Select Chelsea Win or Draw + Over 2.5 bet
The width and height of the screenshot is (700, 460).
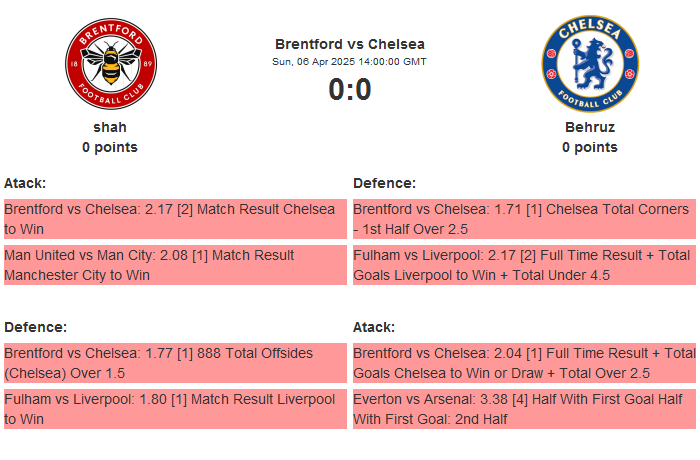tap(524, 363)
